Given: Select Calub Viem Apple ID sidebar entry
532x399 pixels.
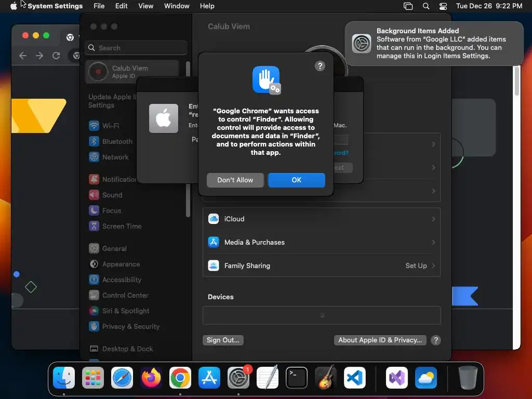Looking at the screenshot, I should tap(132, 72).
